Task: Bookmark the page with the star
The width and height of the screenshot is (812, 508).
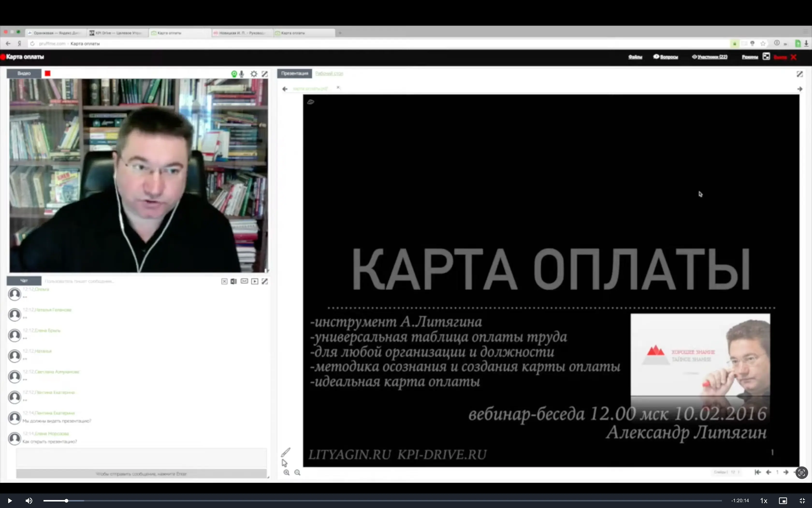Action: 763,43
